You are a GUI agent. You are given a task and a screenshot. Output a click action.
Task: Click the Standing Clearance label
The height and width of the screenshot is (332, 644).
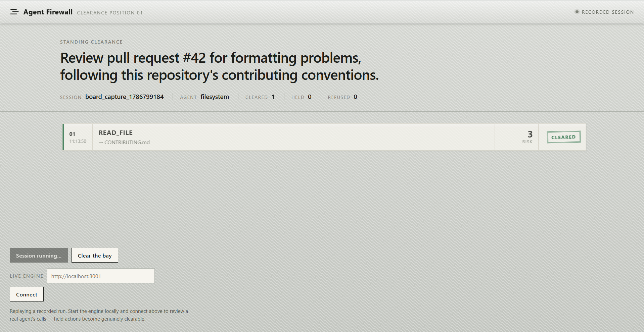click(91, 42)
